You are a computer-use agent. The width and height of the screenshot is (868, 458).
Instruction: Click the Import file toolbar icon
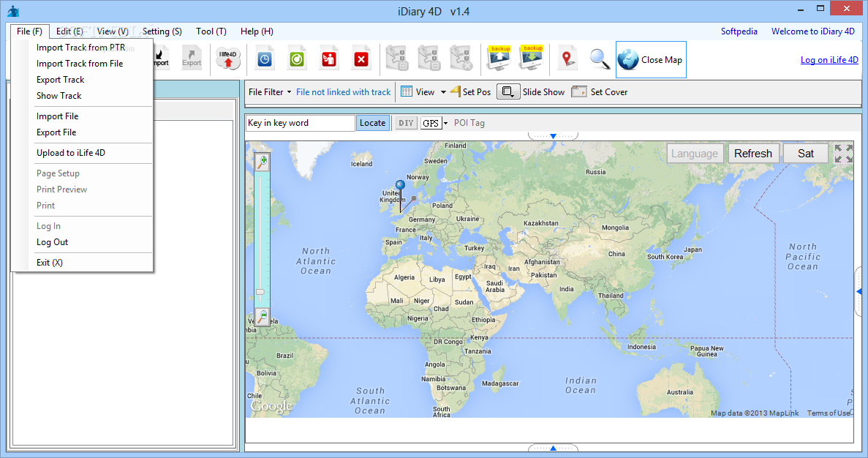tap(161, 57)
